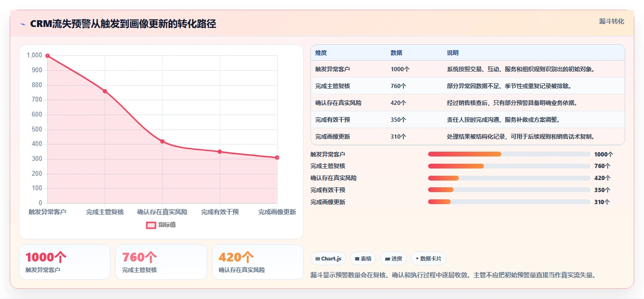The image size is (644, 299).
Task: Select the chart data point at 完成有效干预
Action: (x=220, y=152)
